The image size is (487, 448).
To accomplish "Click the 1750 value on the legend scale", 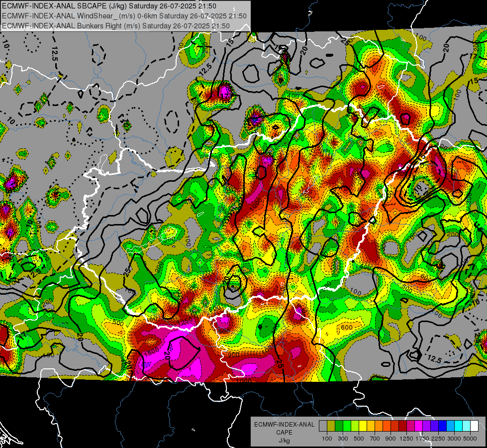I will (422, 439).
